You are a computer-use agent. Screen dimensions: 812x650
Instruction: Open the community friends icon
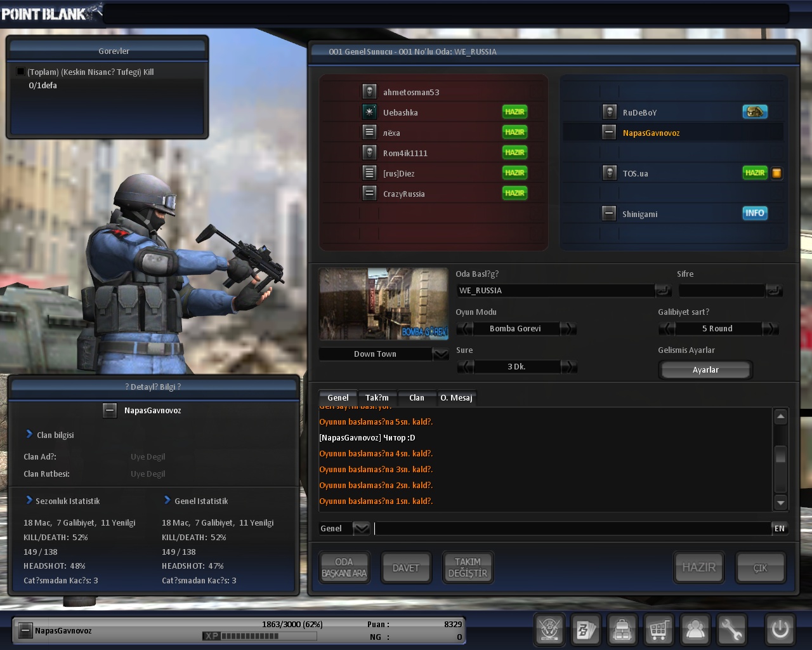[695, 630]
